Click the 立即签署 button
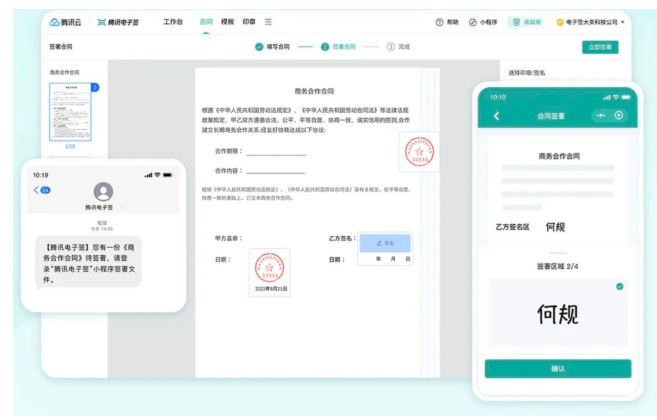This screenshot has height=420, width=657. (x=600, y=47)
